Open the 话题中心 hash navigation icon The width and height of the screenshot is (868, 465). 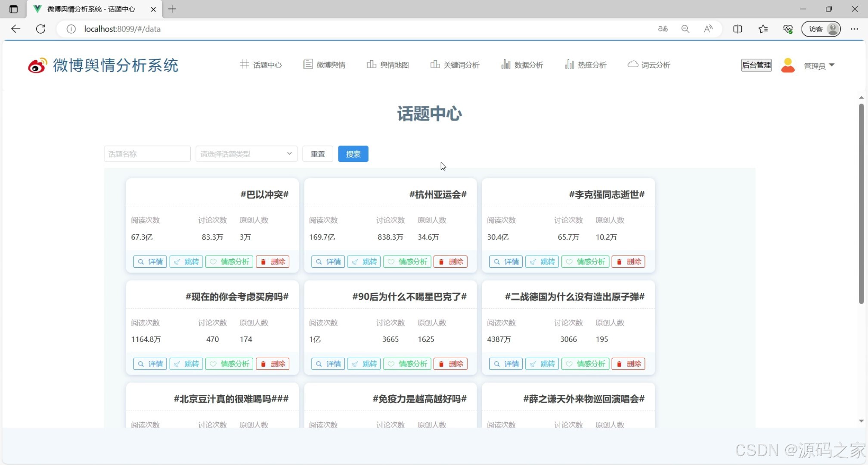coord(244,64)
